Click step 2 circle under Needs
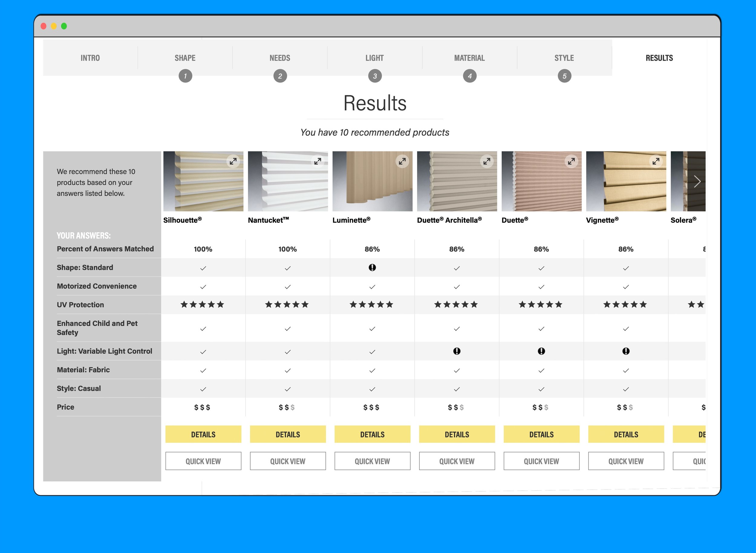This screenshot has width=756, height=553. [280, 76]
